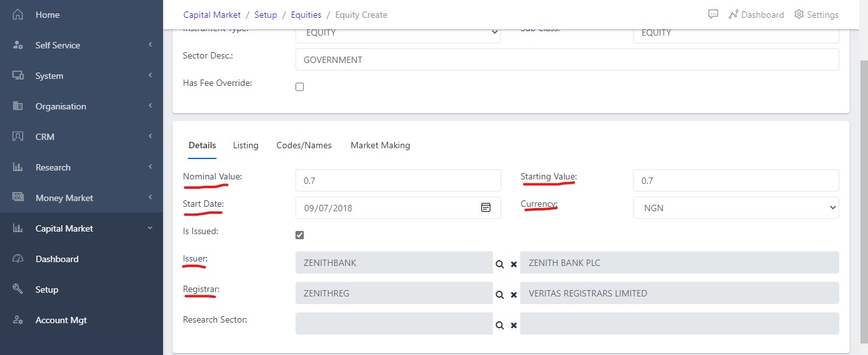Click the Organisation building icon
Screen dimensions: 868x355
click(x=18, y=106)
